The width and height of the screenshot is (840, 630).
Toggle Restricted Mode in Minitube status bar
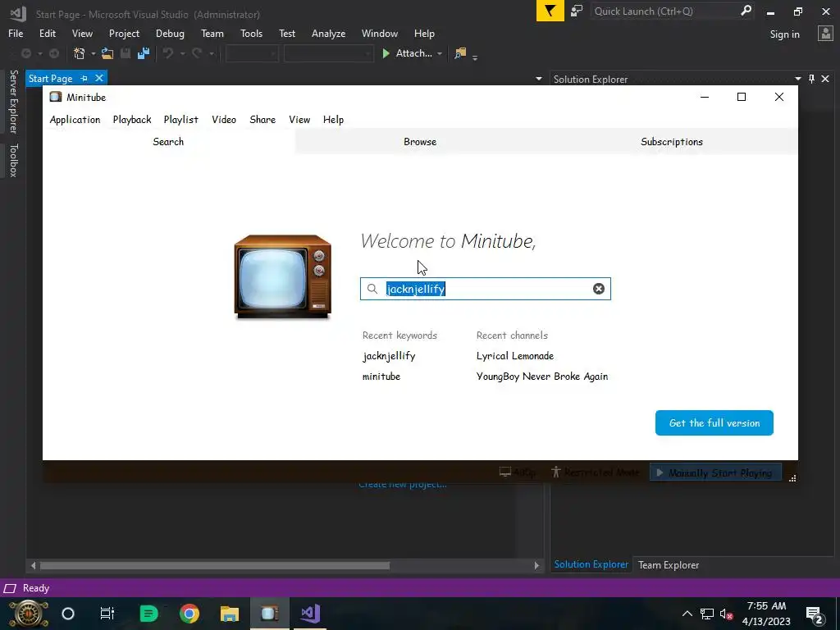596,472
